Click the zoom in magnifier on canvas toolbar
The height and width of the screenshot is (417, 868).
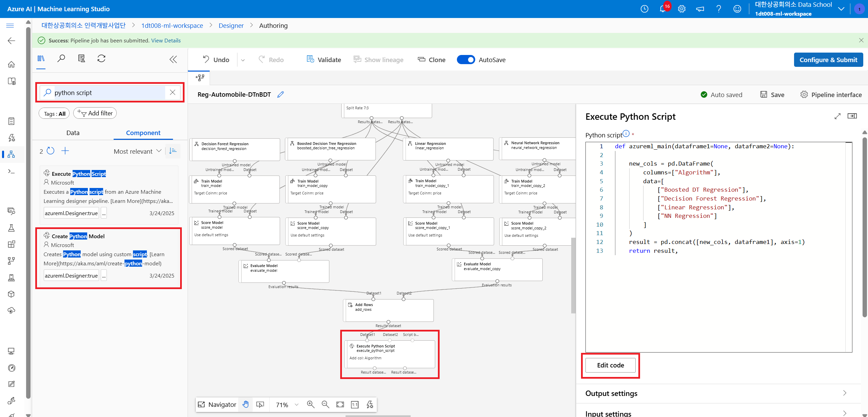click(310, 404)
